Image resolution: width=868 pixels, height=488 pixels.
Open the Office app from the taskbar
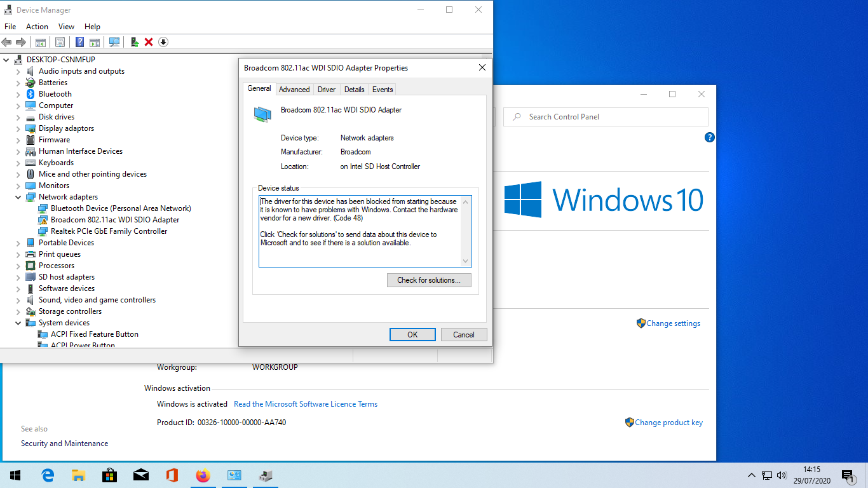[x=172, y=475]
